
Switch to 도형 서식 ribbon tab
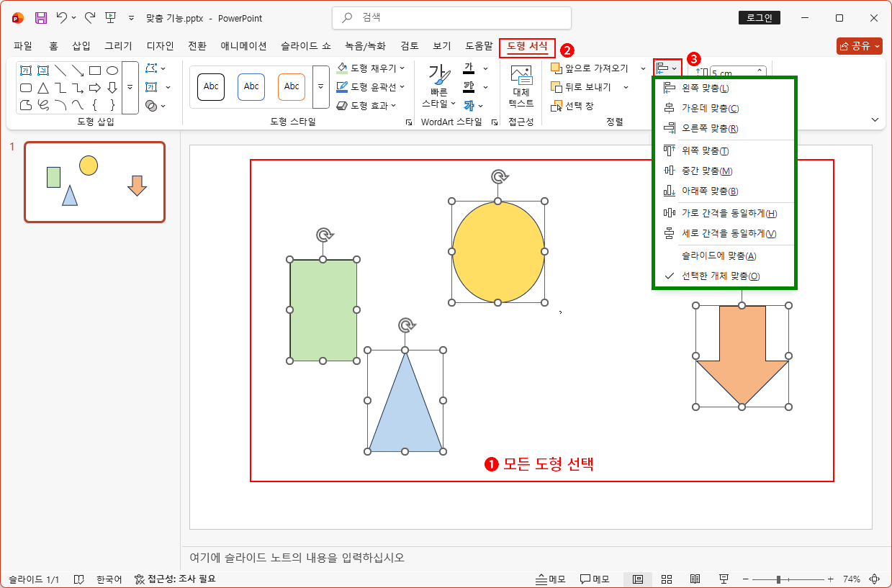tap(527, 46)
